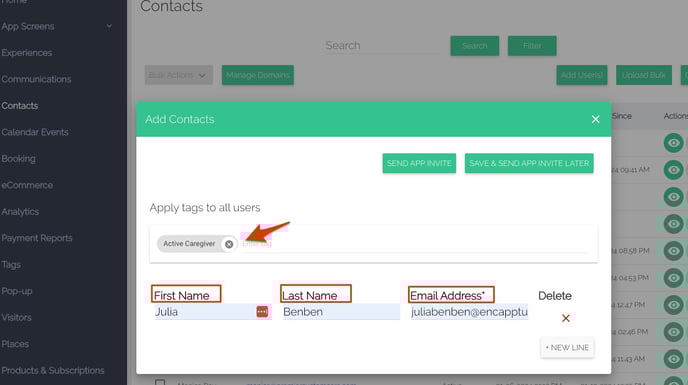Close the Add Contacts dialog
Image resolution: width=688 pixels, height=385 pixels.
[x=595, y=119]
